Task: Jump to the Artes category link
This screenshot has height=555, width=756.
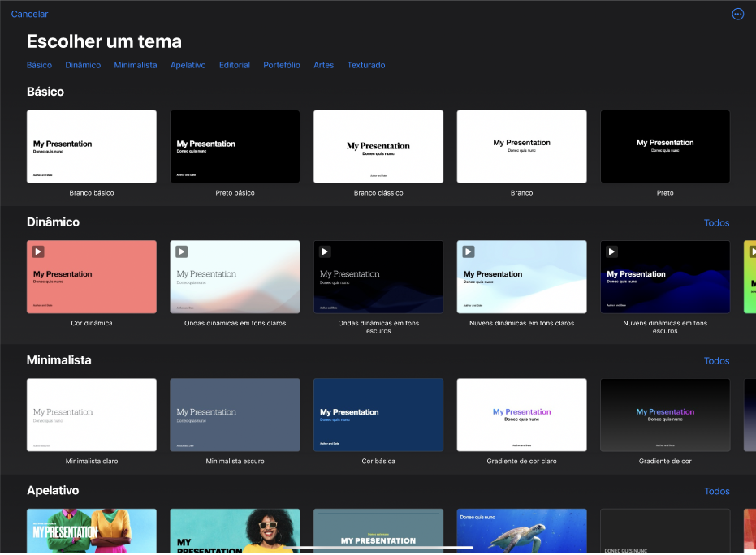Action: [323, 65]
